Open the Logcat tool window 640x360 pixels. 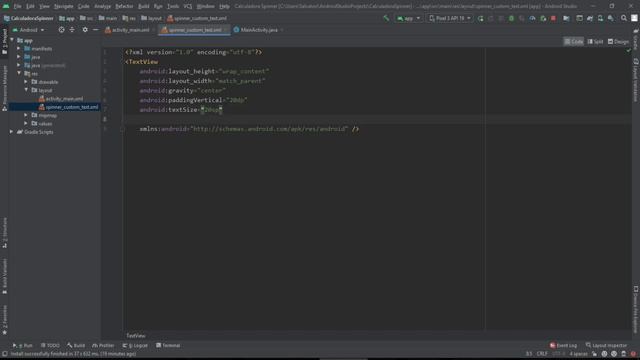(135, 345)
